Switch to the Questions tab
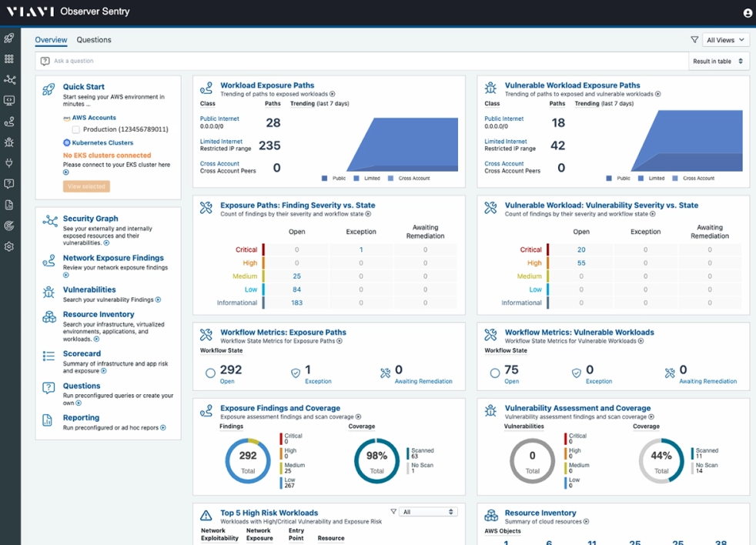This screenshot has width=756, height=545. click(94, 40)
